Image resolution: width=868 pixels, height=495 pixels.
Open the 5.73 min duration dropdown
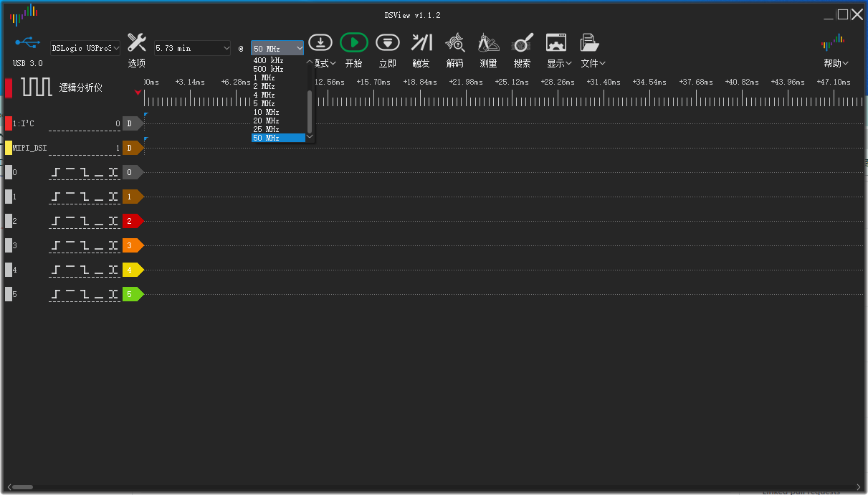point(191,47)
